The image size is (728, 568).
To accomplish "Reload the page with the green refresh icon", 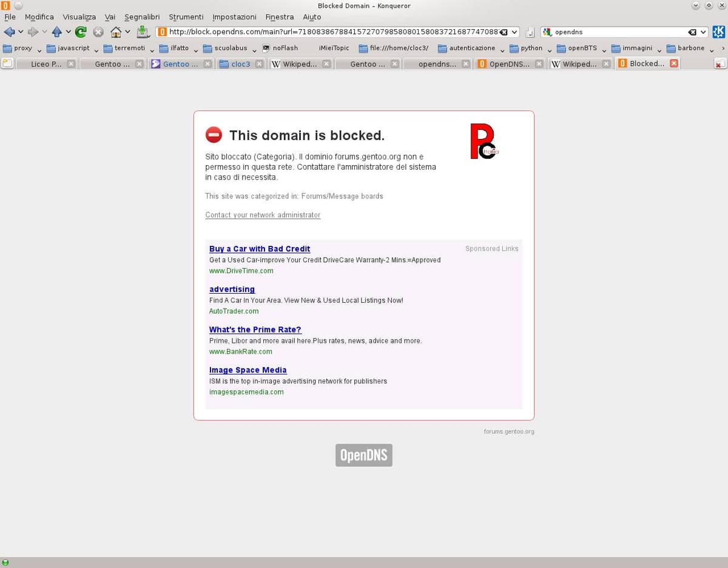I will 81,32.
